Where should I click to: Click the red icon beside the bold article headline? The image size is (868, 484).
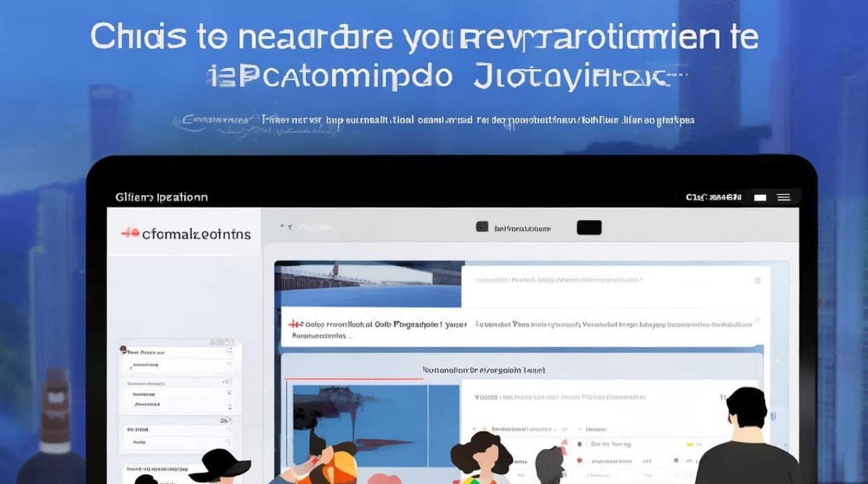296,324
